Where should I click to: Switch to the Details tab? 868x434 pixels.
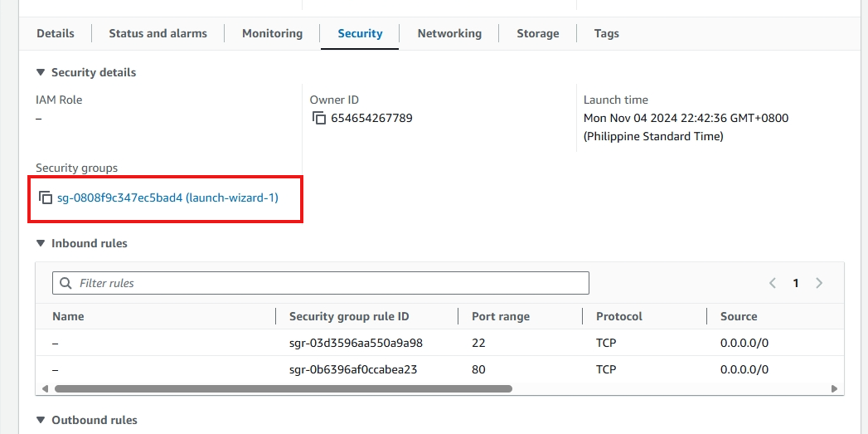[56, 34]
